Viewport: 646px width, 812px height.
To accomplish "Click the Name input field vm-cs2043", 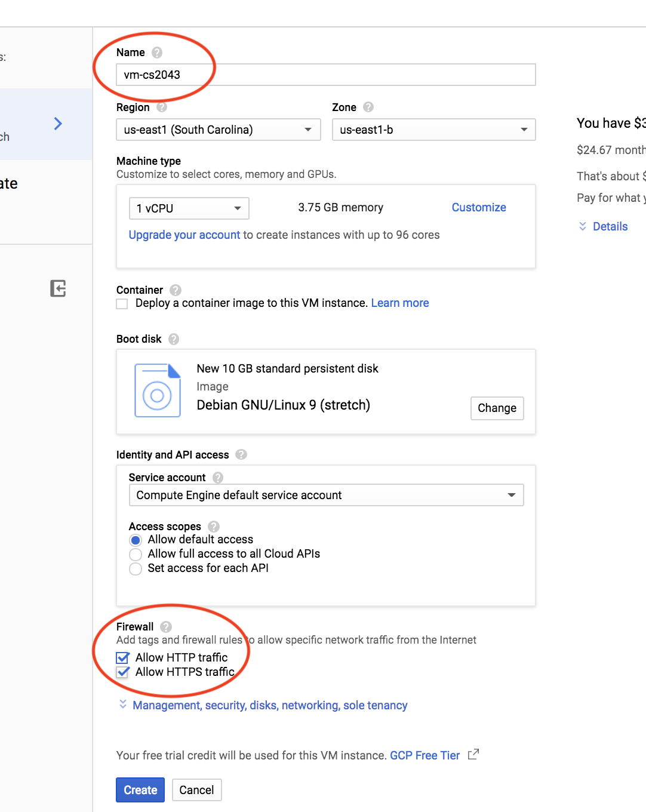I will tap(326, 75).
